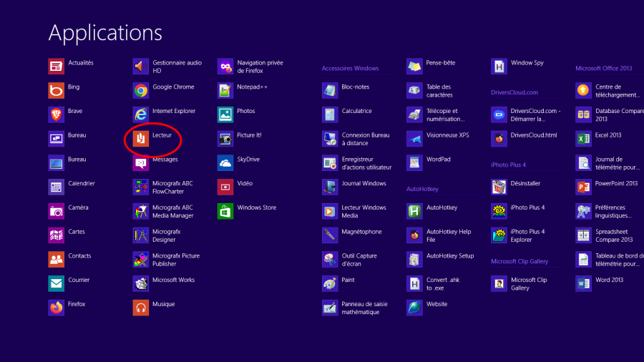Launch Télécopie et numérisation icon
Image resolution: width=644 pixels, height=362 pixels.
[415, 114]
